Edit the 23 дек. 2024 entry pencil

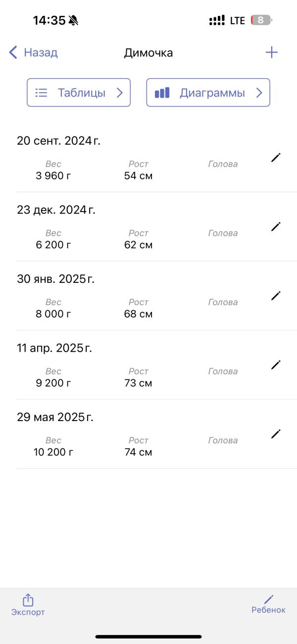tap(276, 226)
